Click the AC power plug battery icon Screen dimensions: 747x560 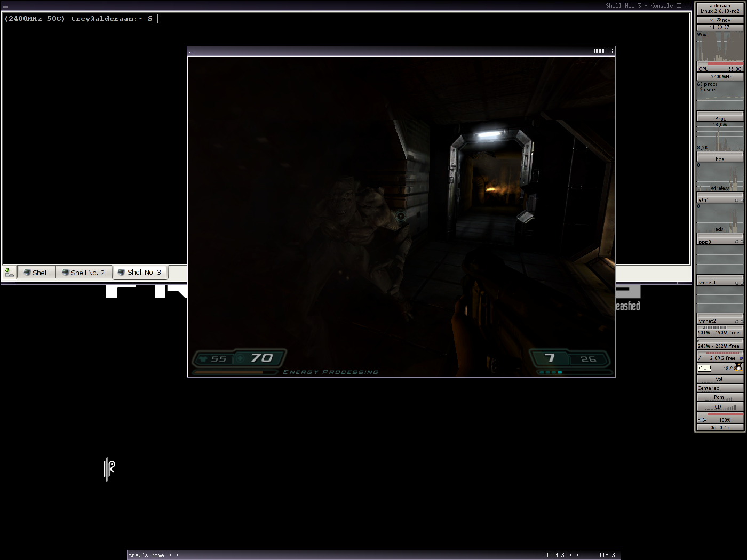point(702,420)
